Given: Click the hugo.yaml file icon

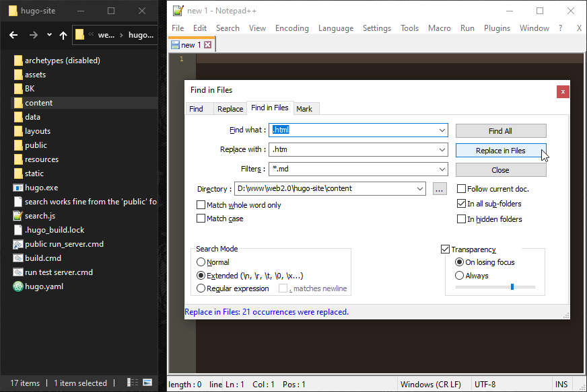Looking at the screenshot, I should pos(18,286).
